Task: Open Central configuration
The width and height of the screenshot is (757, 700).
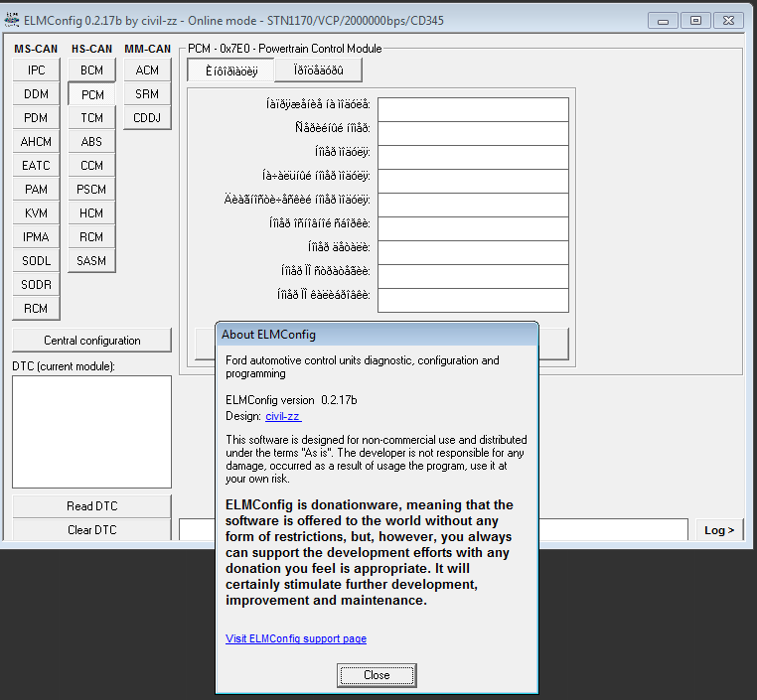Action: (x=91, y=341)
